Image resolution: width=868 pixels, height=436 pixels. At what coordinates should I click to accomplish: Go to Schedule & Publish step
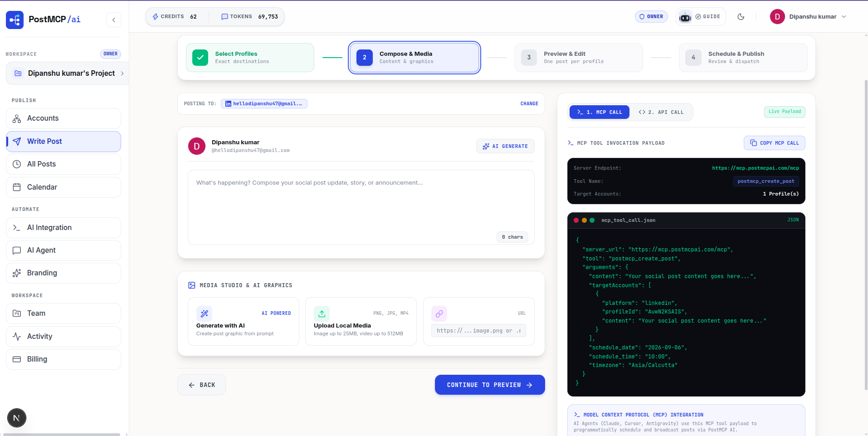[743, 58]
